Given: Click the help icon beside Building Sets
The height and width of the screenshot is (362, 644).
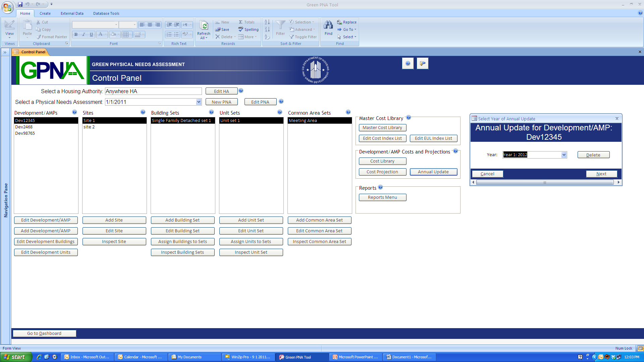Looking at the screenshot, I should (211, 112).
